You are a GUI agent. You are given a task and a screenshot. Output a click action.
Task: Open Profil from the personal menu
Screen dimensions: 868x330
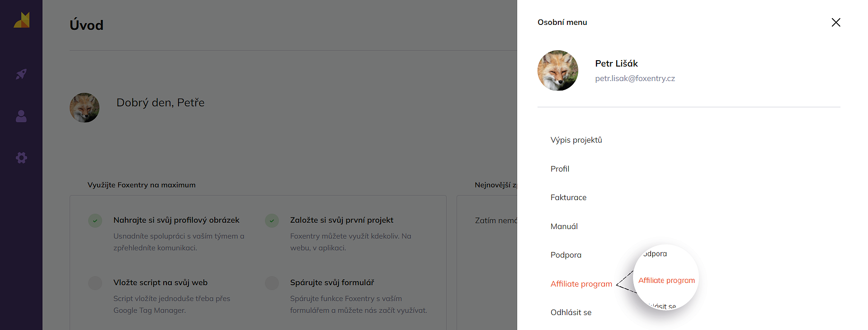tap(560, 169)
